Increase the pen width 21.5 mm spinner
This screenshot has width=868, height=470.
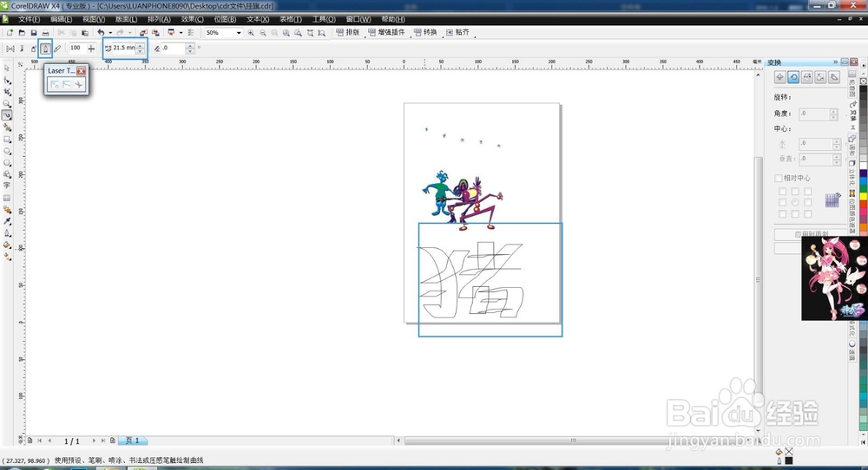click(x=140, y=45)
